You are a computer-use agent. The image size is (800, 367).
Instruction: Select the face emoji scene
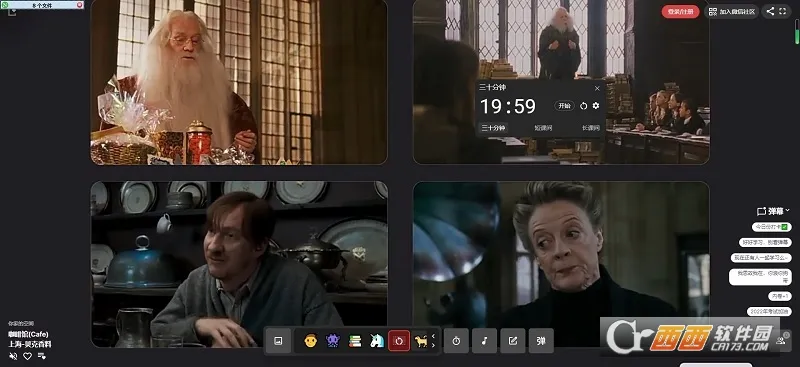pos(310,341)
